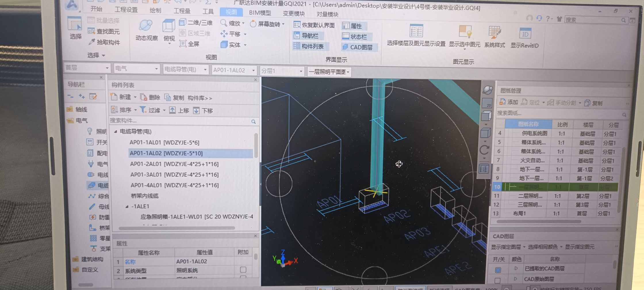This screenshot has width=644, height=290.
Task: Create new component with 新建
Action: coord(121,97)
